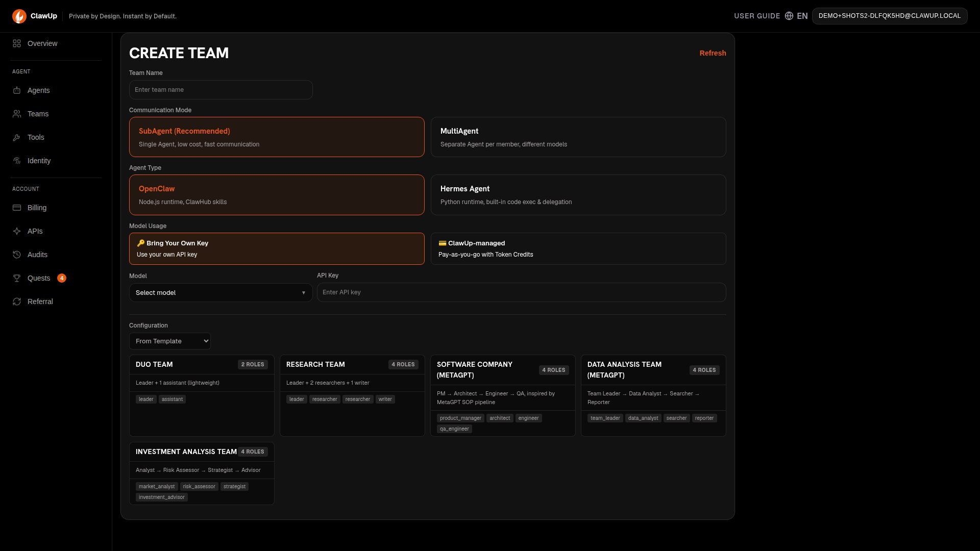
Task: Select the Research Team template card
Action: (x=352, y=396)
